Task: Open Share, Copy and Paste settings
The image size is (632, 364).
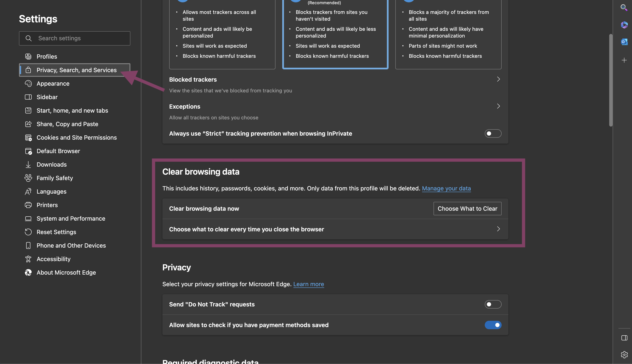Action: 74,124
